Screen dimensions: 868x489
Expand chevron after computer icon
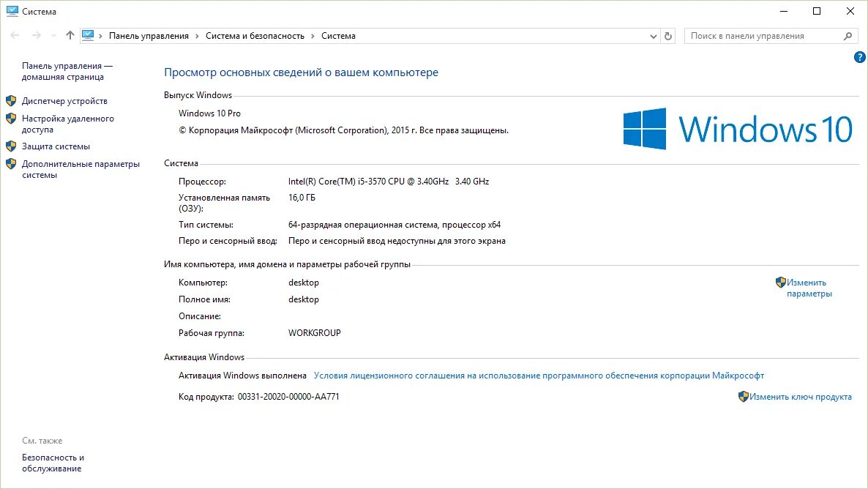(x=101, y=36)
